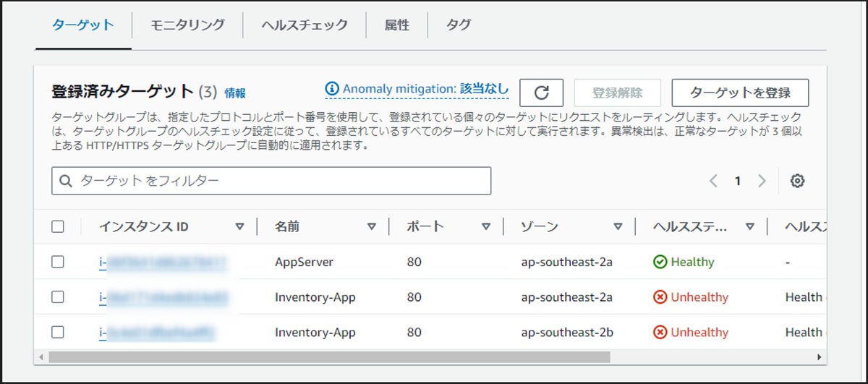The width and height of the screenshot is (868, 384).
Task: Select the AppServer row checkbox
Action: click(x=58, y=262)
